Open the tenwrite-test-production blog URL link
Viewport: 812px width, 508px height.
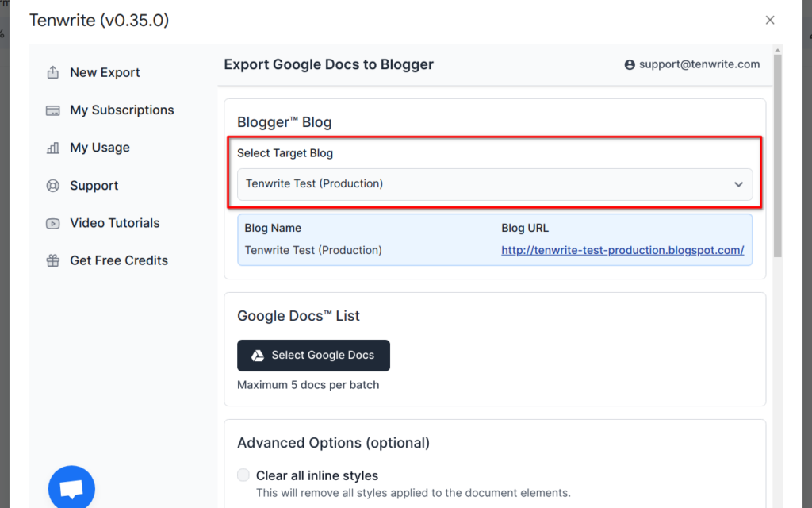622,249
